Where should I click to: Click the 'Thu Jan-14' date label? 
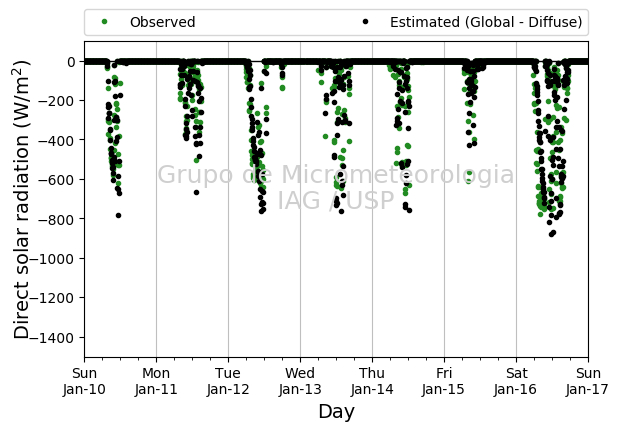pyautogui.click(x=372, y=382)
